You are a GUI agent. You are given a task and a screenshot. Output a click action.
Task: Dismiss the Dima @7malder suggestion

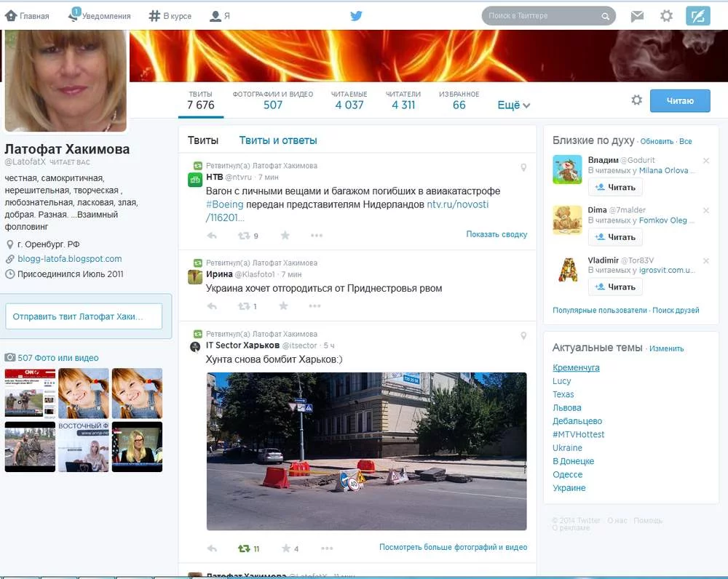point(705,210)
